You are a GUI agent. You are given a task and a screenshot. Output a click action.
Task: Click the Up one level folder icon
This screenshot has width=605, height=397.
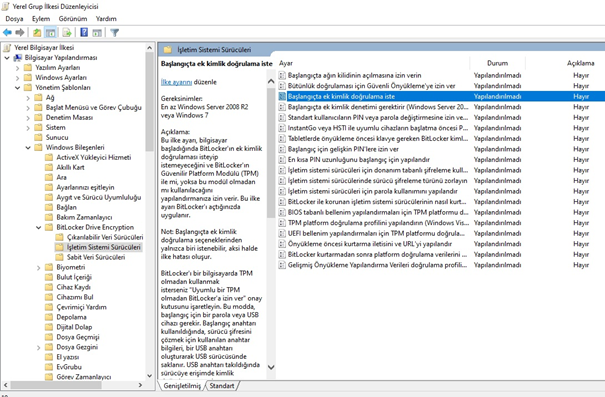[37, 33]
